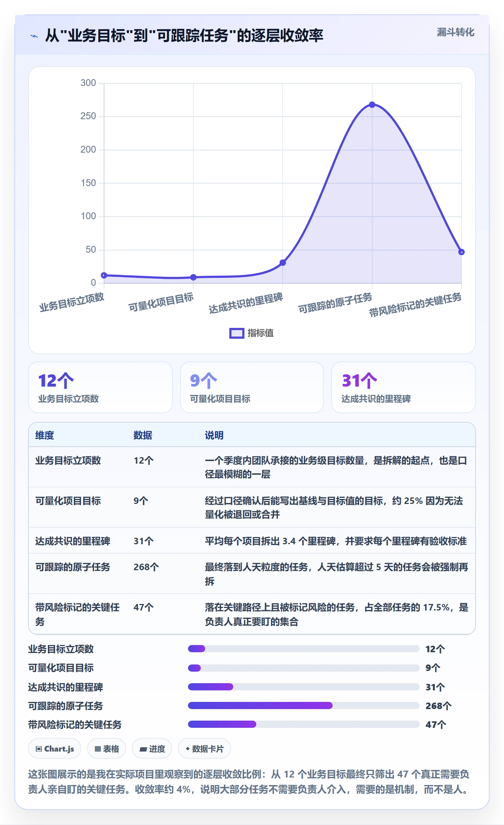
Task: Open the 31个 达成共识的里程碑 card
Action: pos(404,387)
